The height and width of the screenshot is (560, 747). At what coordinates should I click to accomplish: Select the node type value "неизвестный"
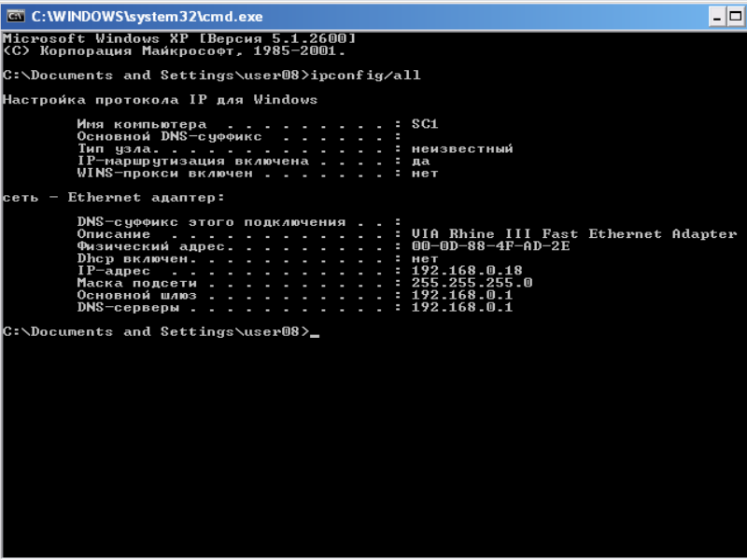click(x=462, y=149)
